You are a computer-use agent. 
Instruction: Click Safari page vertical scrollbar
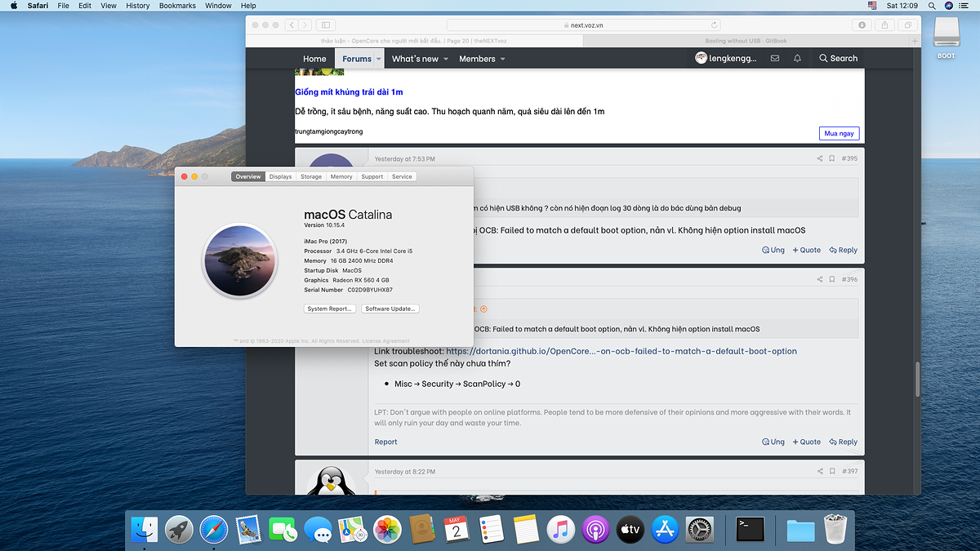(917, 378)
